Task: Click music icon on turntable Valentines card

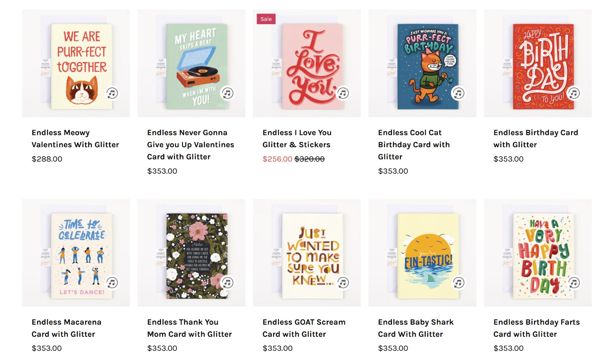Action: coord(227,93)
